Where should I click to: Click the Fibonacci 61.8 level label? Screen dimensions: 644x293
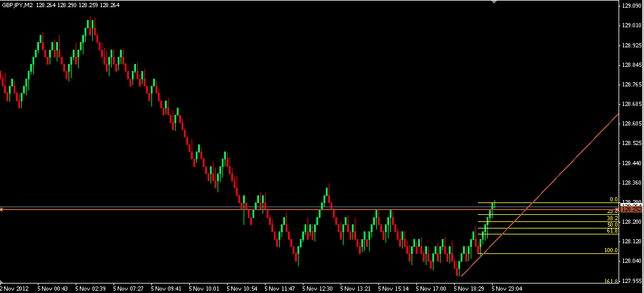[613, 231]
